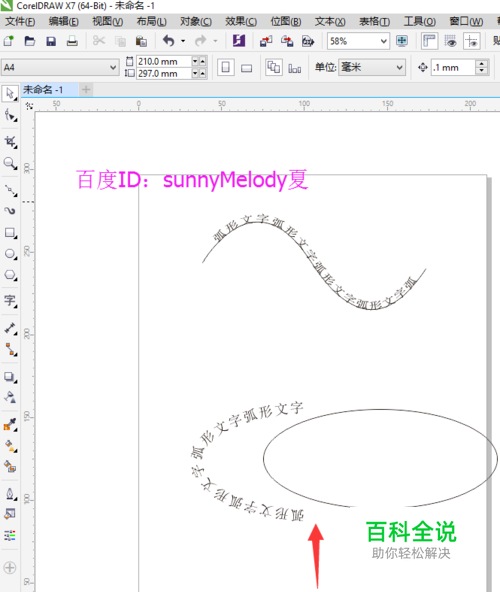Open the zoom level 58% dropdown
Viewport: 500px width, 592px height.
[384, 41]
